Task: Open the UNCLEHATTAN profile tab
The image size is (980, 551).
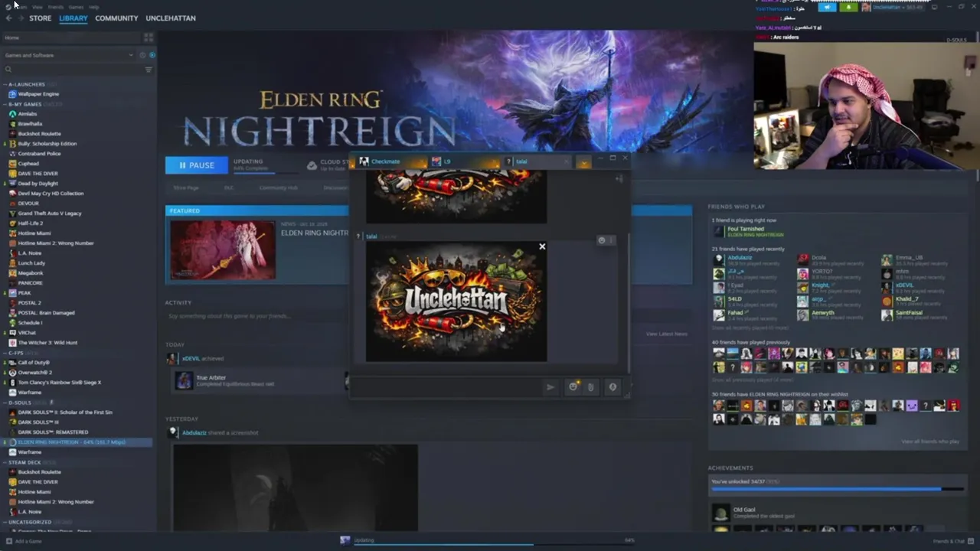Action: point(171,18)
